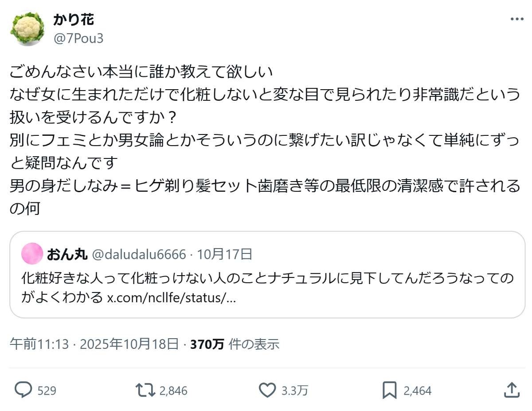Click the 529 replies count
The height and width of the screenshot is (411, 532).
pyautogui.click(x=47, y=391)
